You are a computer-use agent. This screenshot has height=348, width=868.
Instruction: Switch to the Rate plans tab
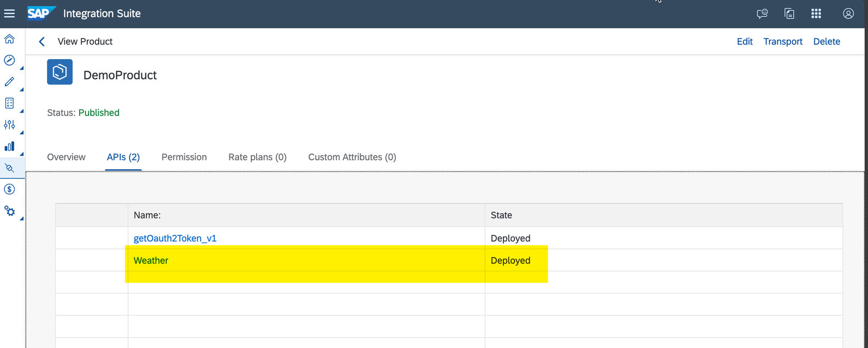pos(257,157)
